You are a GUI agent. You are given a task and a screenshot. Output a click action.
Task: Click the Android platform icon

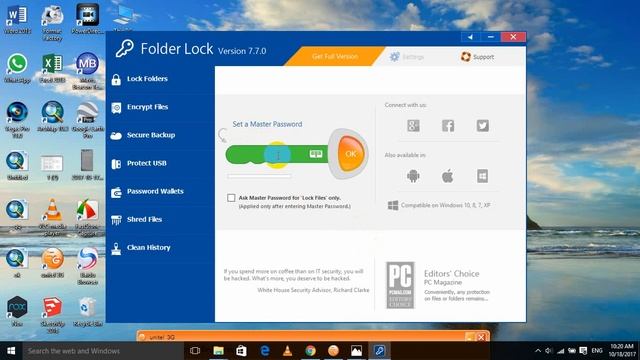click(413, 176)
